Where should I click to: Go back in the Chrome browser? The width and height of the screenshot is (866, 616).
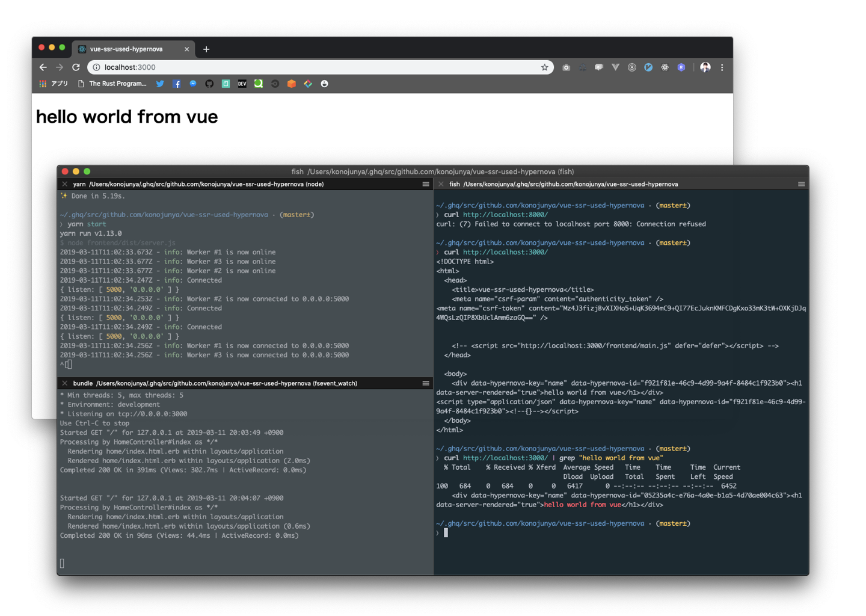pos(43,67)
